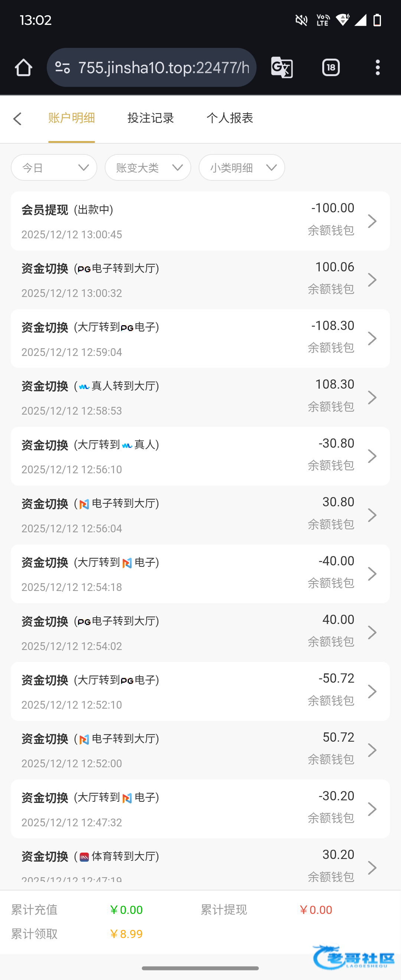Switch to the 投注记录 tab

150,118
